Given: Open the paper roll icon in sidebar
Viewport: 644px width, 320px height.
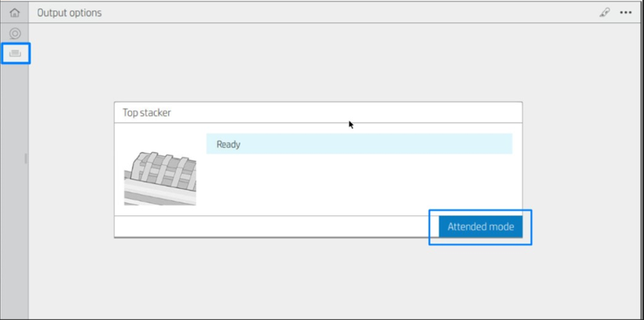Looking at the screenshot, I should tap(14, 33).
